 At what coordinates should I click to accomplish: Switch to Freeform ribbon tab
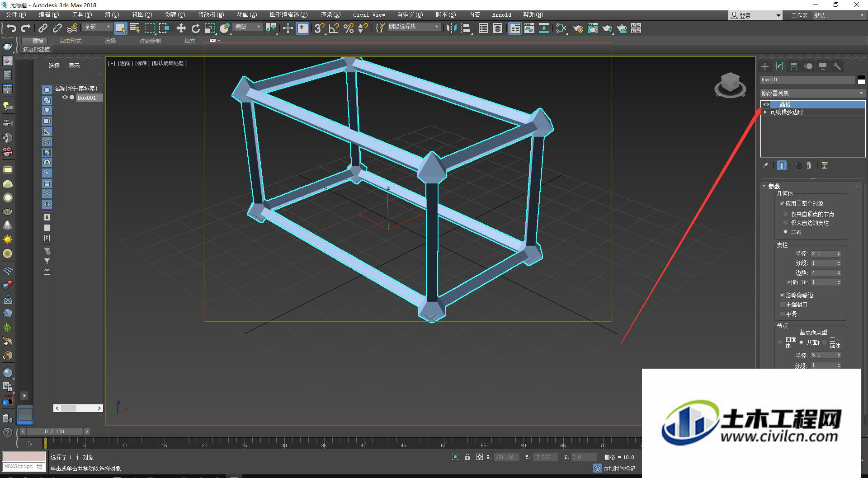point(71,41)
